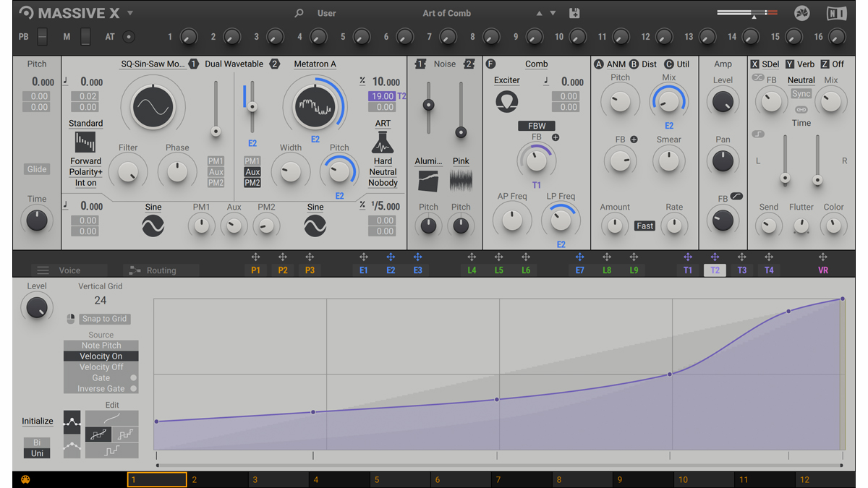This screenshot has width=868, height=488.
Task: Open the Voice tab
Action: (69, 270)
